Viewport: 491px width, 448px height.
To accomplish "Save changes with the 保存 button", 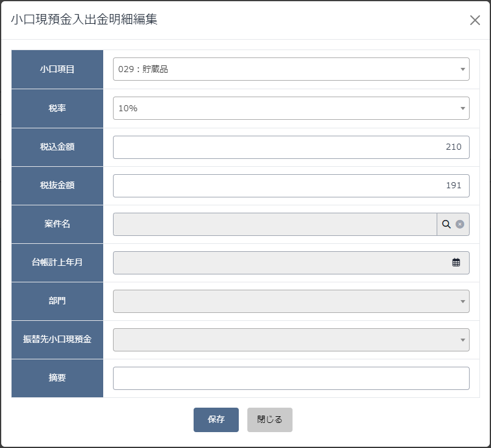I will pos(216,420).
